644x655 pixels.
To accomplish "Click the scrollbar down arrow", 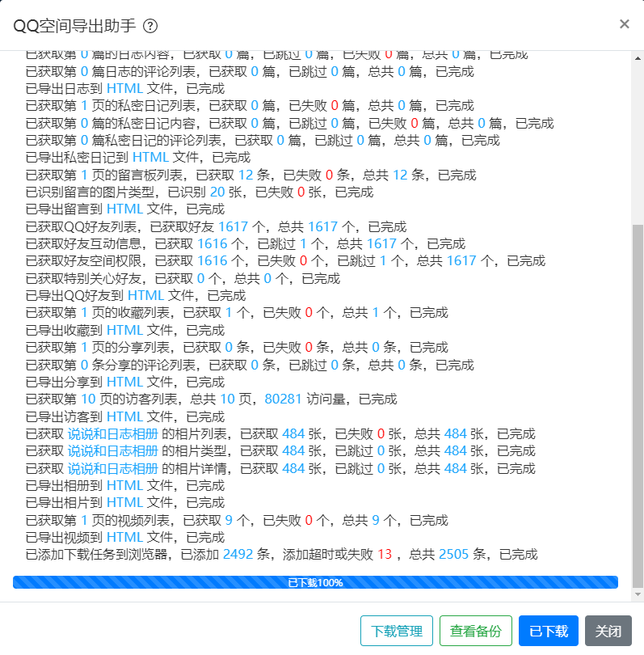I will coord(638,594).
